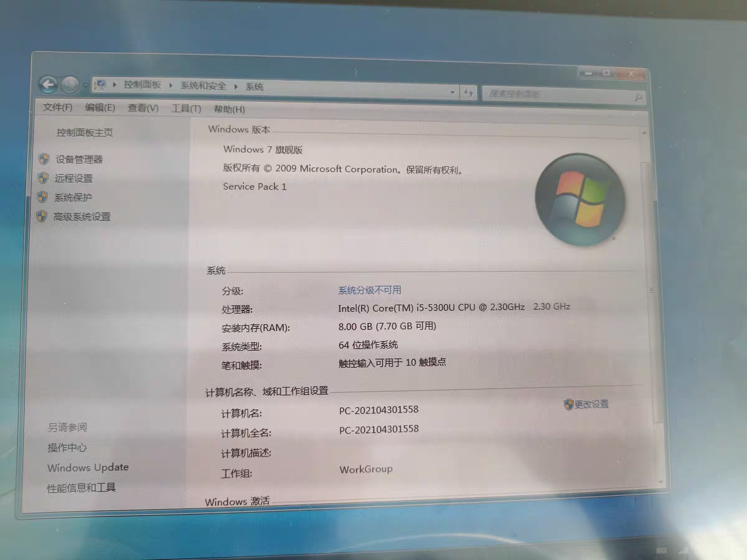Select PC-202104301558 in the 计算机名 row
Screen dimensions: 747x560
point(379,410)
